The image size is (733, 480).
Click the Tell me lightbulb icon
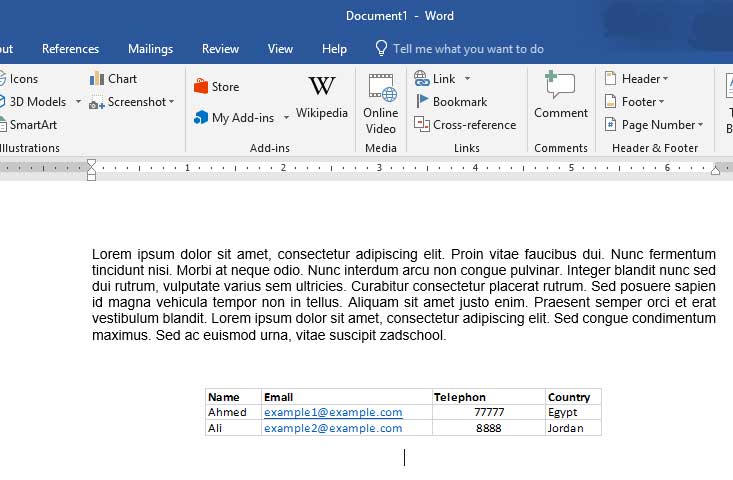click(381, 48)
